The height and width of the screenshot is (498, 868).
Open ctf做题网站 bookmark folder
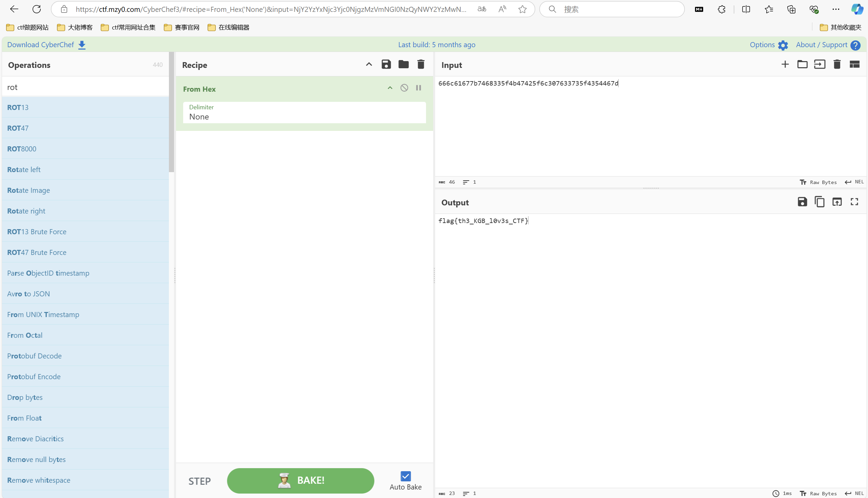tap(27, 27)
